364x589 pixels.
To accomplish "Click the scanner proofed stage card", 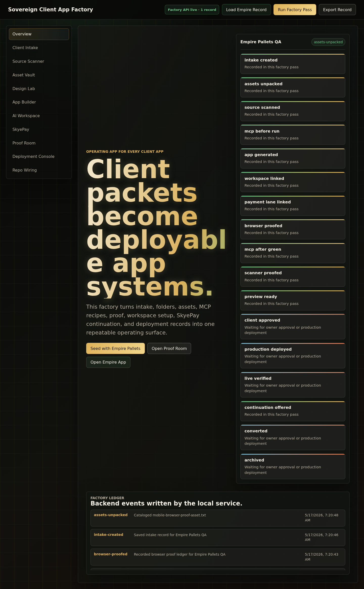I will 293,277.
